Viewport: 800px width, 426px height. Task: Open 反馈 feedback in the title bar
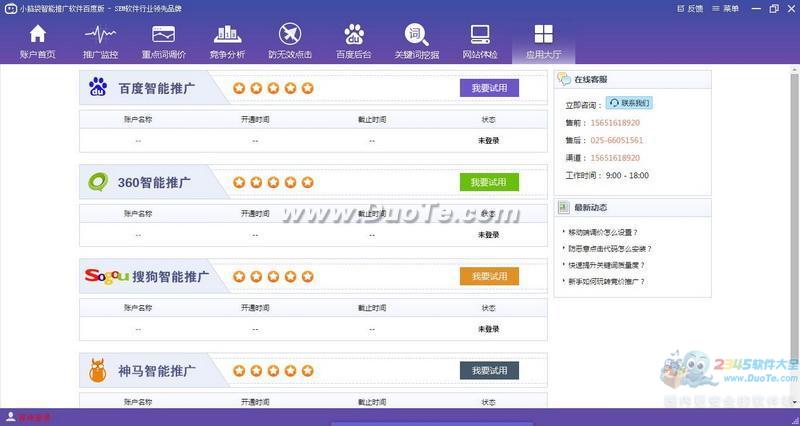[690, 9]
